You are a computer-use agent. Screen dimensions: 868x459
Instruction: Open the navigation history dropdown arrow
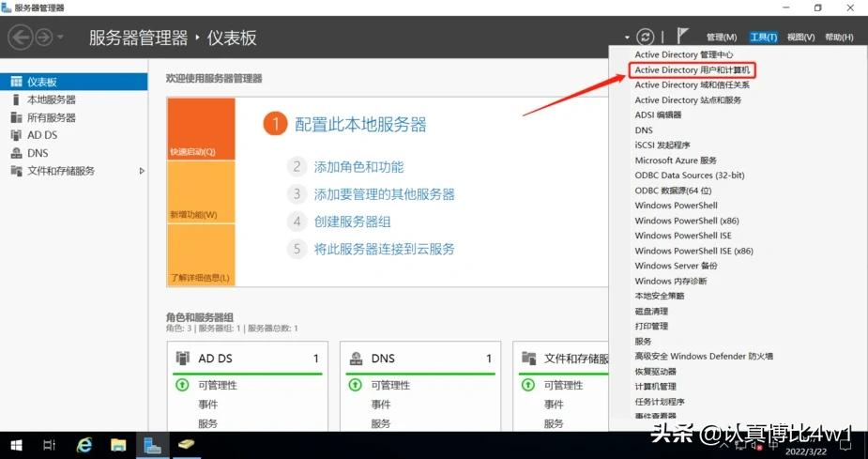[x=60, y=38]
